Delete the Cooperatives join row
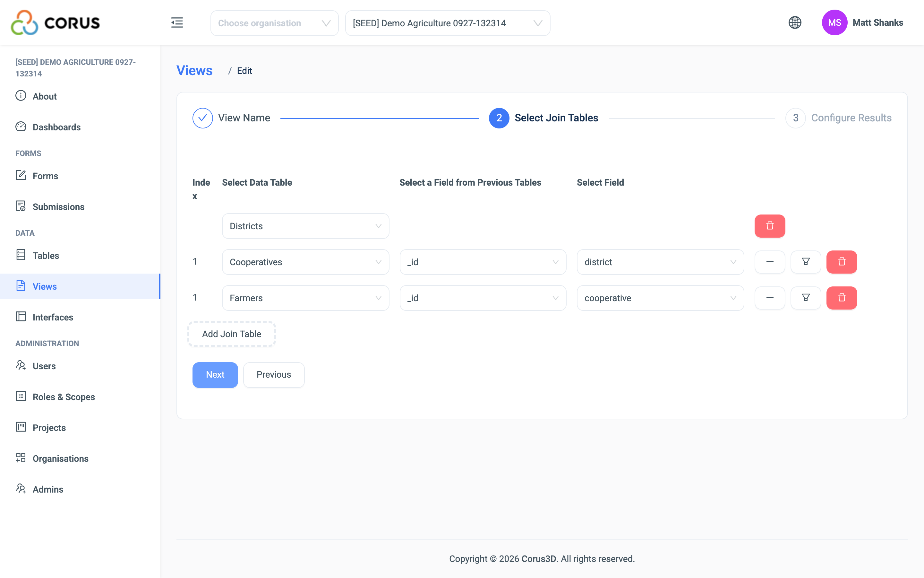 pyautogui.click(x=842, y=262)
